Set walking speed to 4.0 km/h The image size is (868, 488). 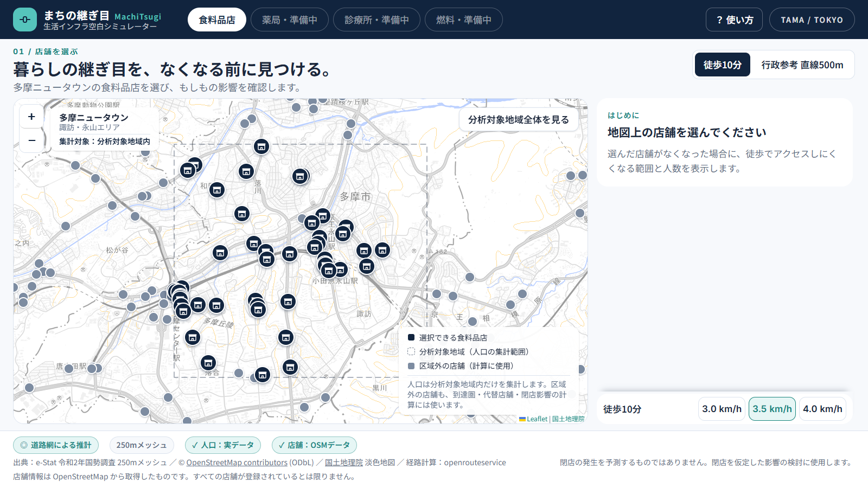(x=822, y=409)
